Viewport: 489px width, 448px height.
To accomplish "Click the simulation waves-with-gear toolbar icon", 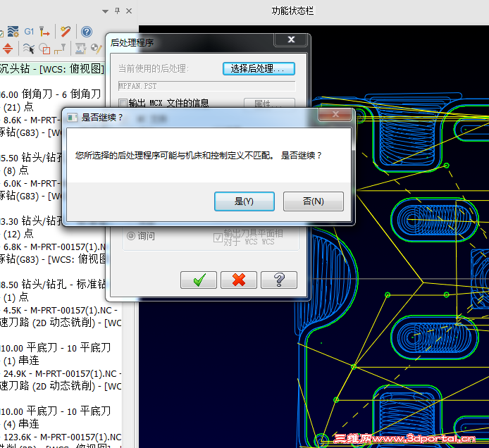I will [x=13, y=32].
